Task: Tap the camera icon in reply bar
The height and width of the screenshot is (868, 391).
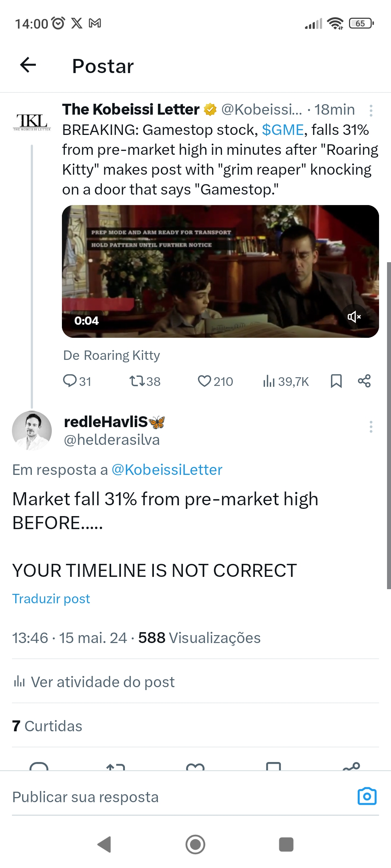Action: (367, 796)
